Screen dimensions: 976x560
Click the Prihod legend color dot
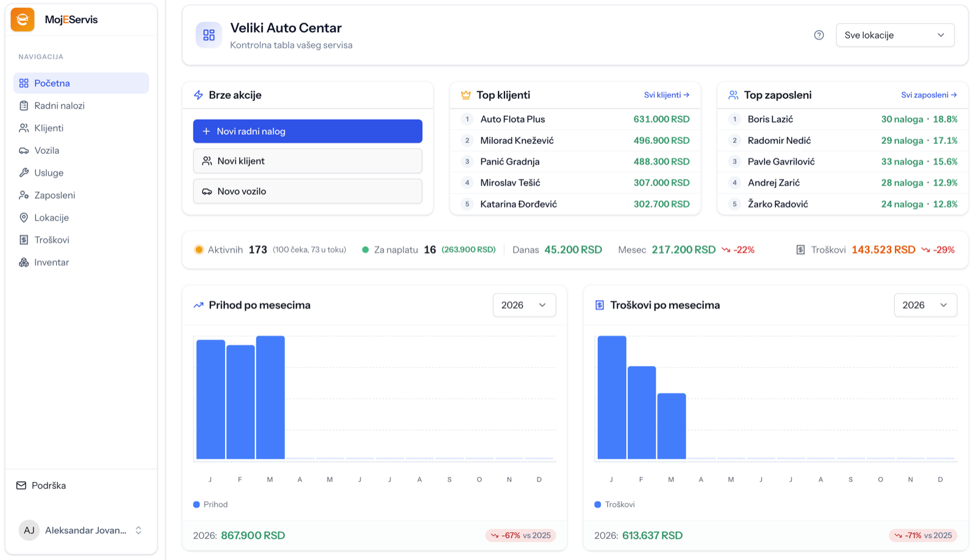196,504
